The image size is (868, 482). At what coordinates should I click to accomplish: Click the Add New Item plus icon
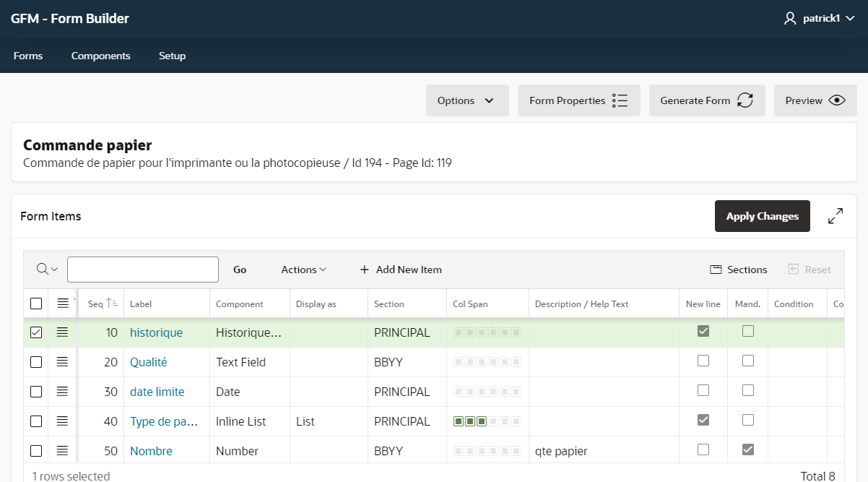click(x=364, y=269)
